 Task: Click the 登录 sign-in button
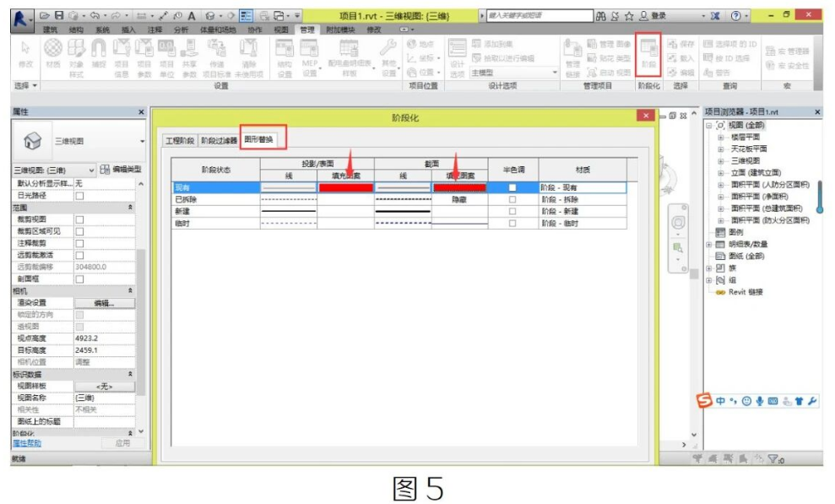(653, 16)
